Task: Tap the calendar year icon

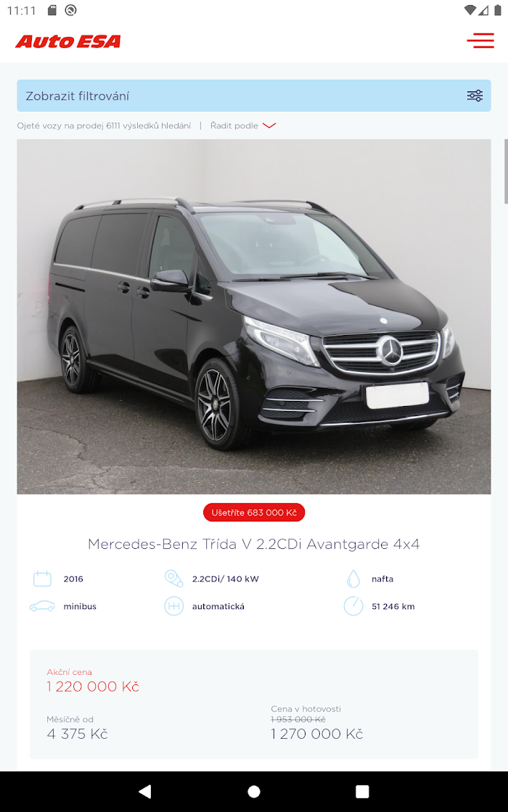Action: pyautogui.click(x=42, y=579)
